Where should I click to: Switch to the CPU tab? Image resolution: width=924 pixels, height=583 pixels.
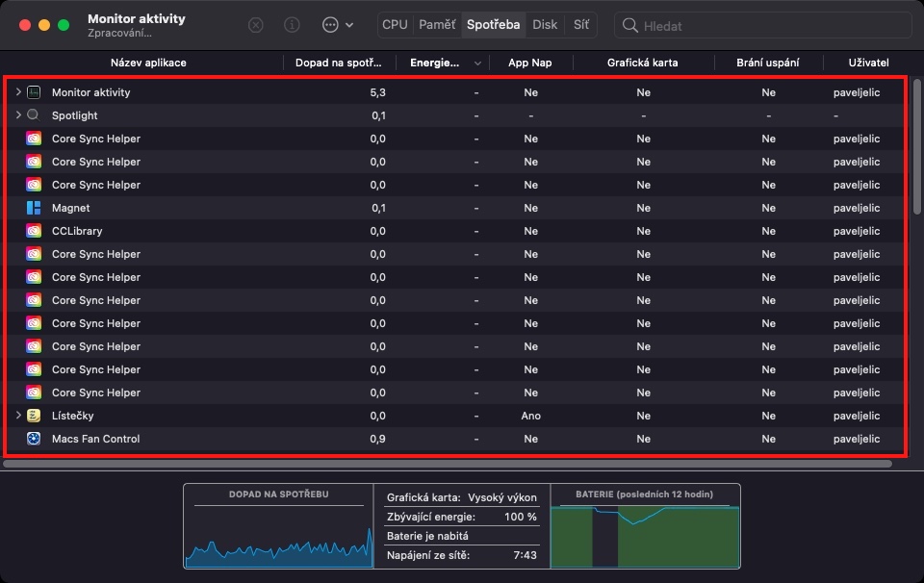click(x=395, y=25)
